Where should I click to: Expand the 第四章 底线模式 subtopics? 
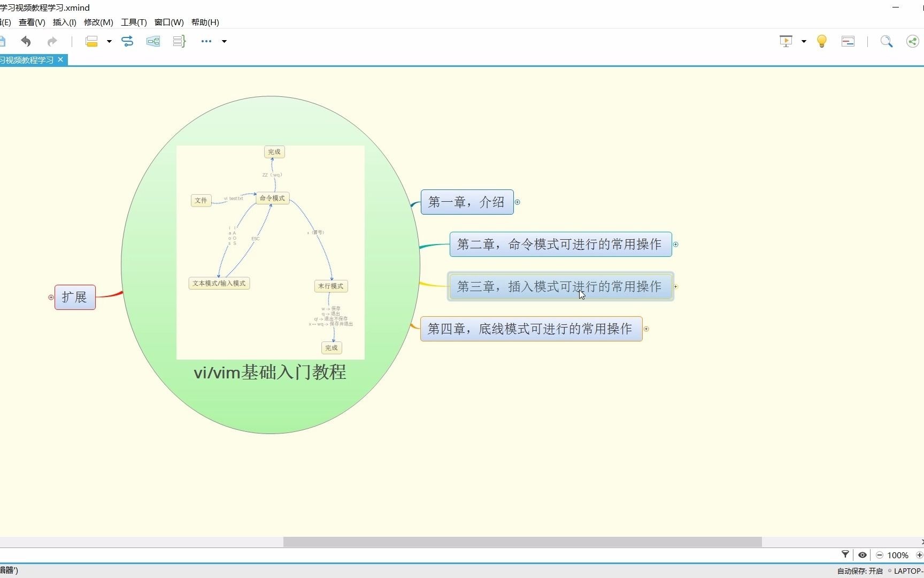tap(646, 329)
